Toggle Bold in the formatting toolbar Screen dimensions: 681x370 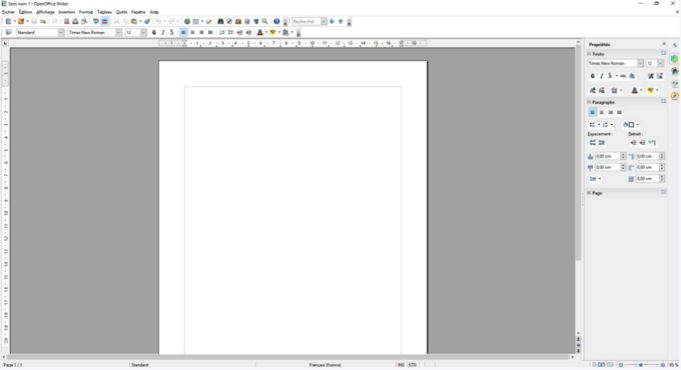pos(154,33)
